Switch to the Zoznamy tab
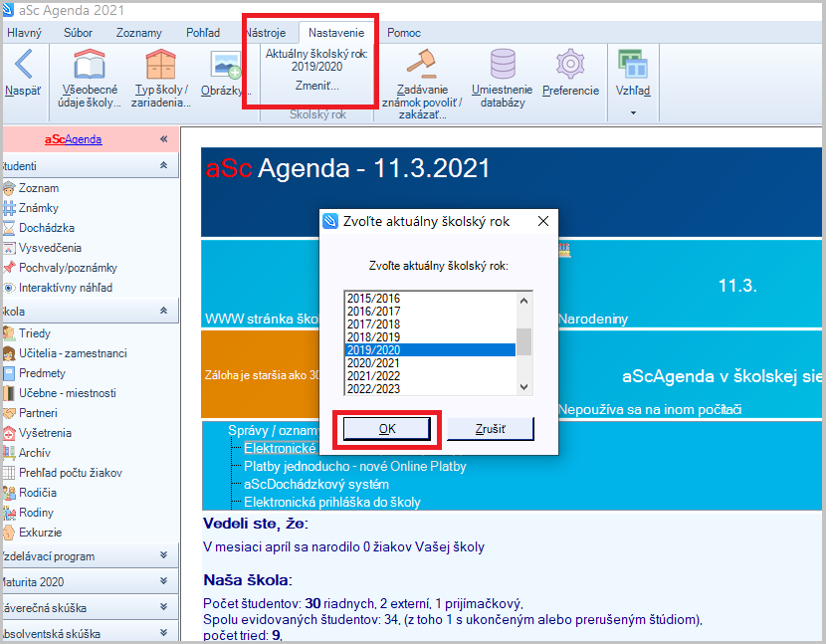The image size is (826, 644). point(139,33)
